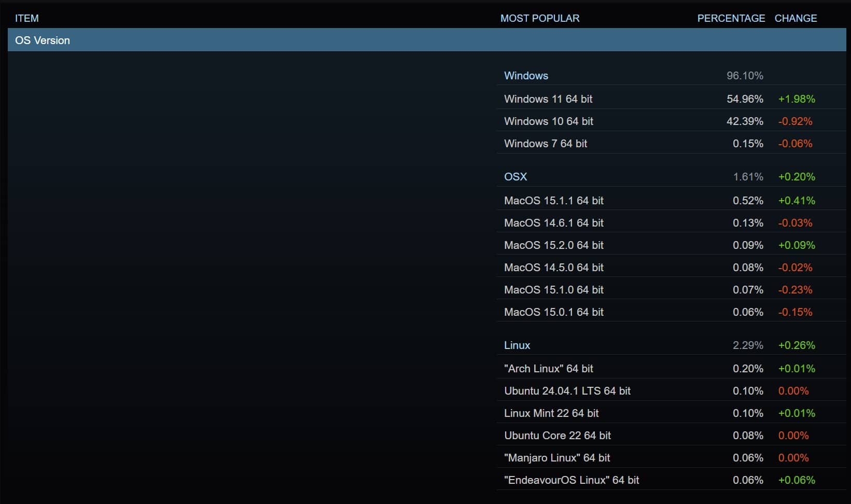
Task: Select the "EndeavourOS Linux" 64 bit row
Action: [x=672, y=480]
